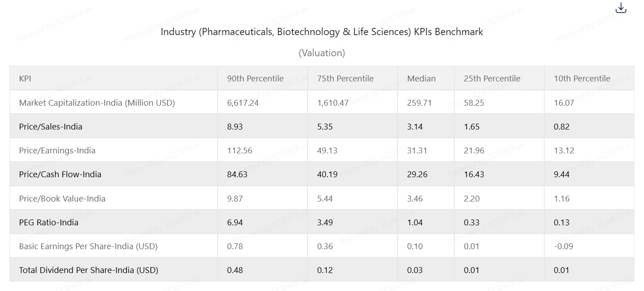The height and width of the screenshot is (291, 644).
Task: Click the 6,617.24 market cap value
Action: [x=243, y=103]
